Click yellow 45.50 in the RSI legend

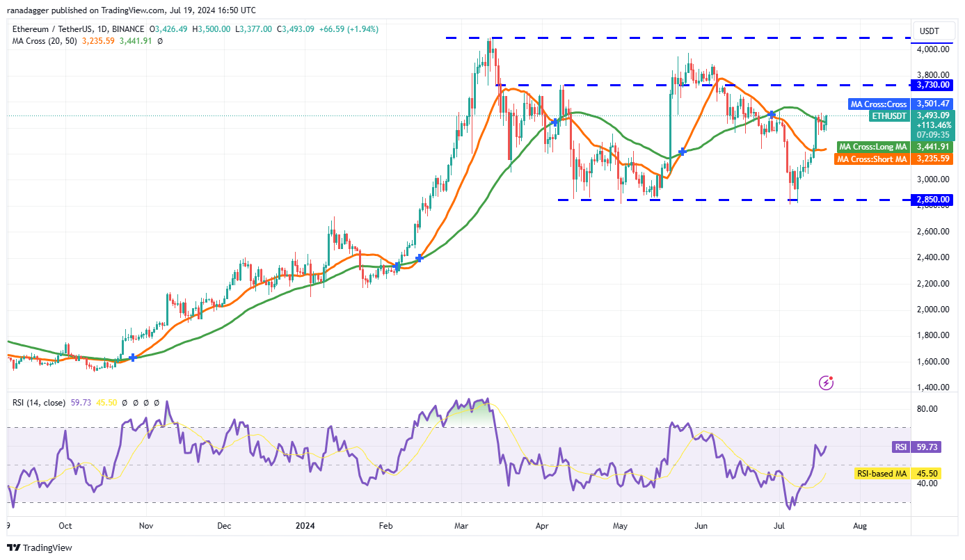point(105,402)
